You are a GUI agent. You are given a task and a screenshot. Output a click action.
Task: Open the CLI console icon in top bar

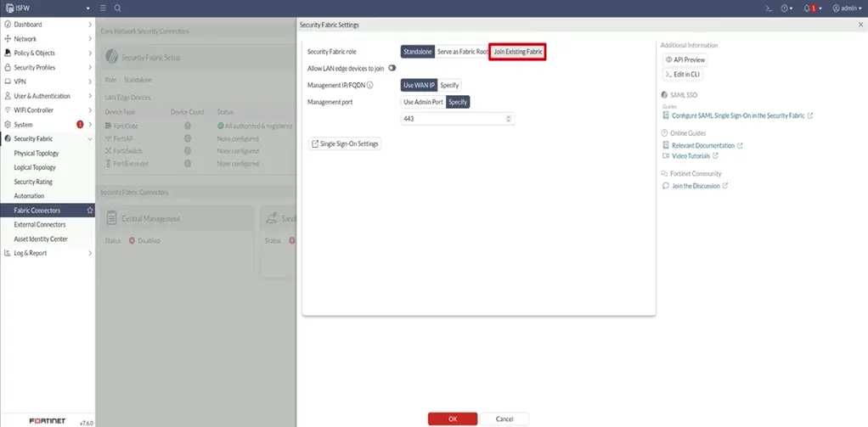tap(769, 8)
